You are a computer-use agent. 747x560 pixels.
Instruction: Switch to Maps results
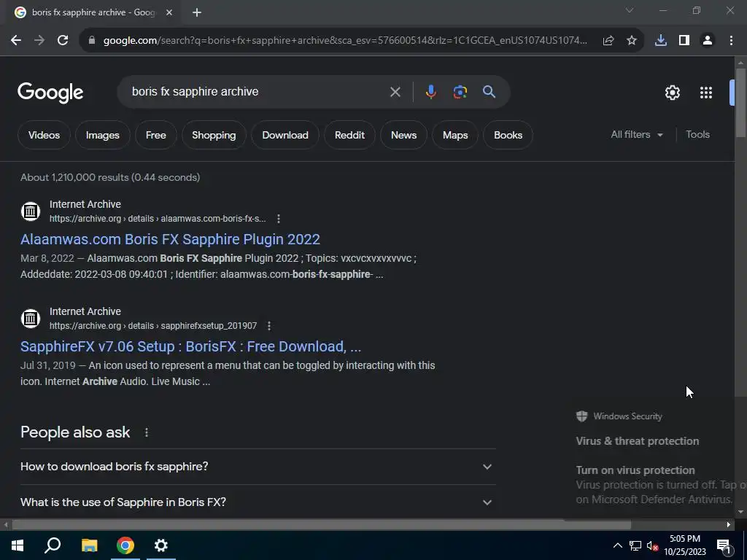(455, 135)
